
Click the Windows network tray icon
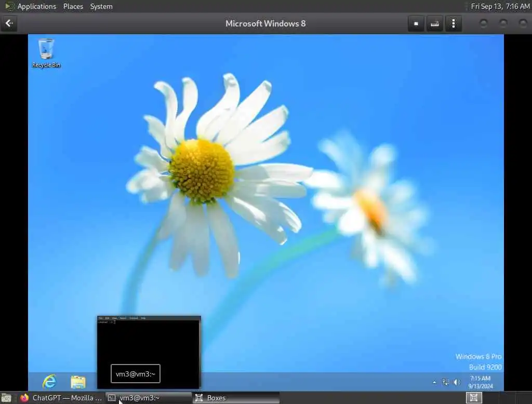click(445, 382)
